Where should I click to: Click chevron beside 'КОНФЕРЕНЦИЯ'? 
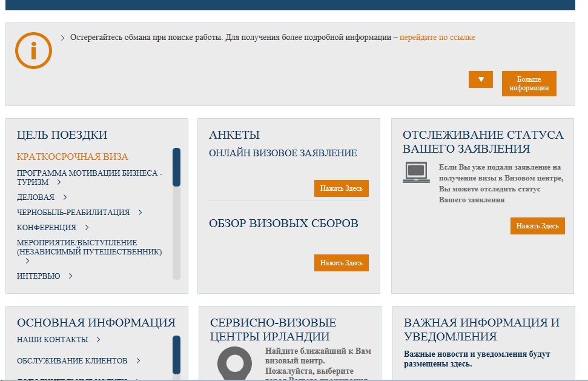tap(87, 228)
